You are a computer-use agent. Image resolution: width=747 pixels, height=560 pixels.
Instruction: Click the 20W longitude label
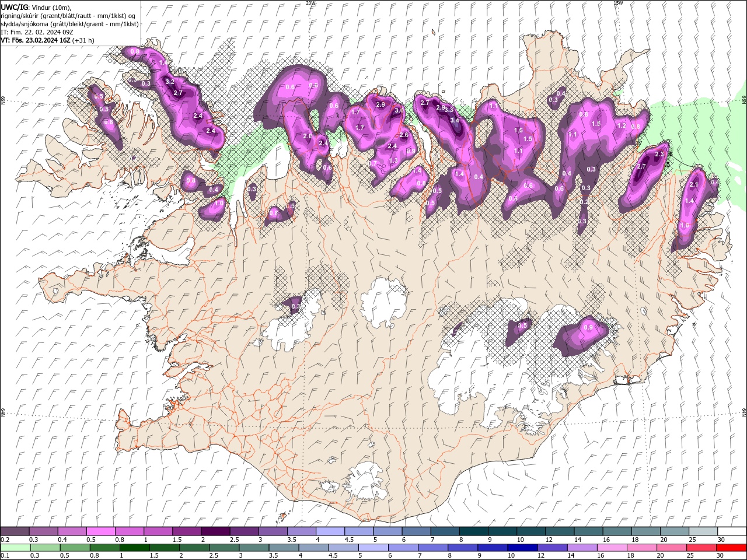point(310,3)
